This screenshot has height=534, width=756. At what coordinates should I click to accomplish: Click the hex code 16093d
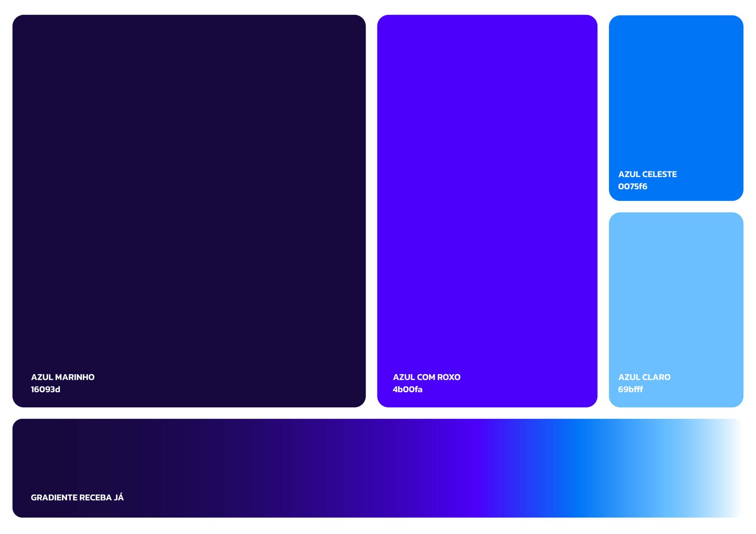tap(45, 389)
